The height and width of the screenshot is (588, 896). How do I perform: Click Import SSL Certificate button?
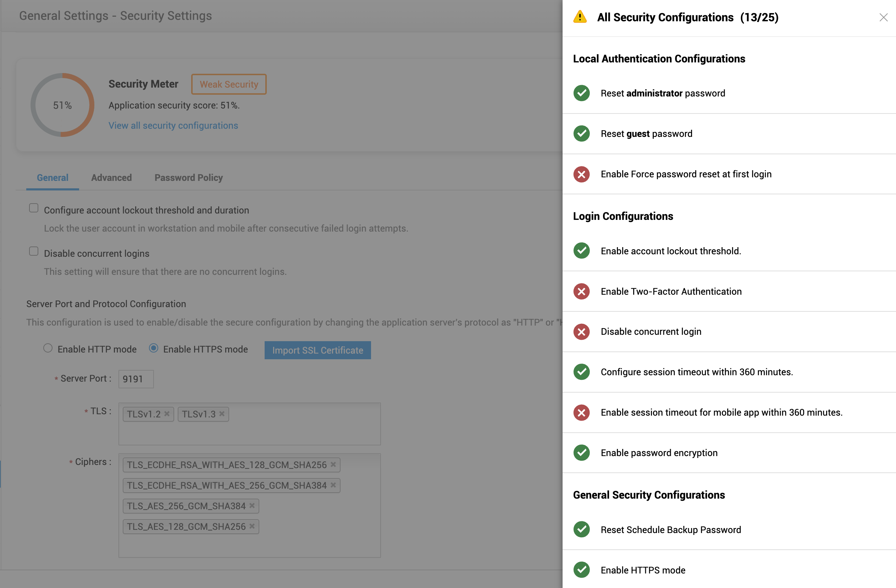coord(317,350)
